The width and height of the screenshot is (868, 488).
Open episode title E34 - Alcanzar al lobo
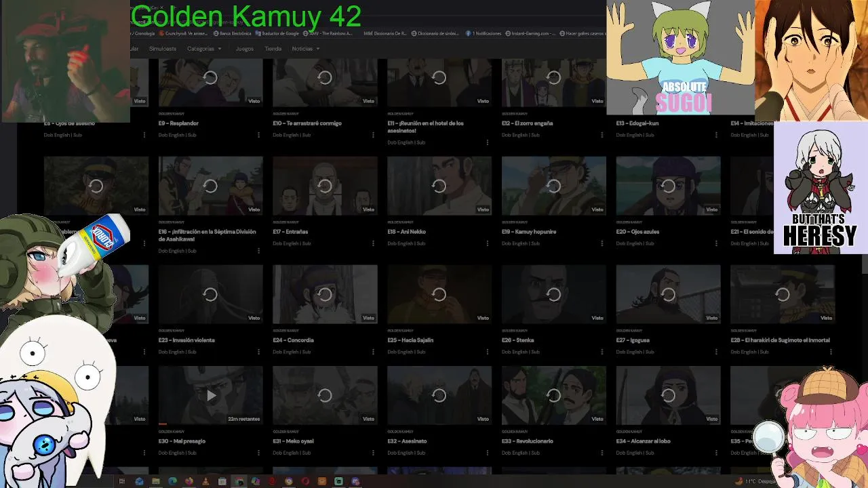643,441
